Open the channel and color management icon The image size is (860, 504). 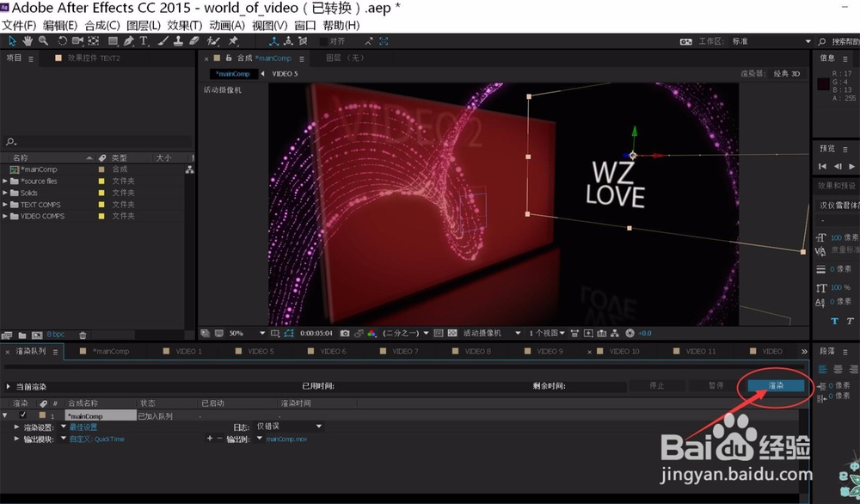coord(372,333)
